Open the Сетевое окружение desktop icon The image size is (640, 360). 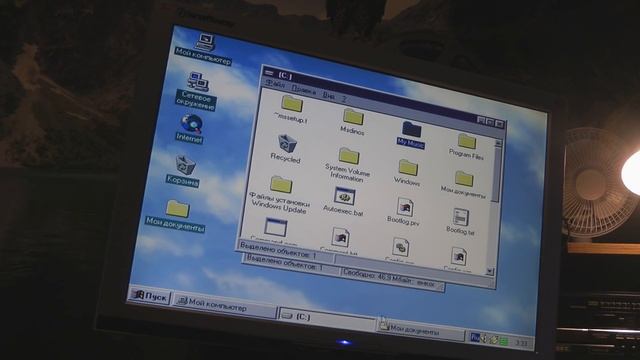(x=197, y=91)
